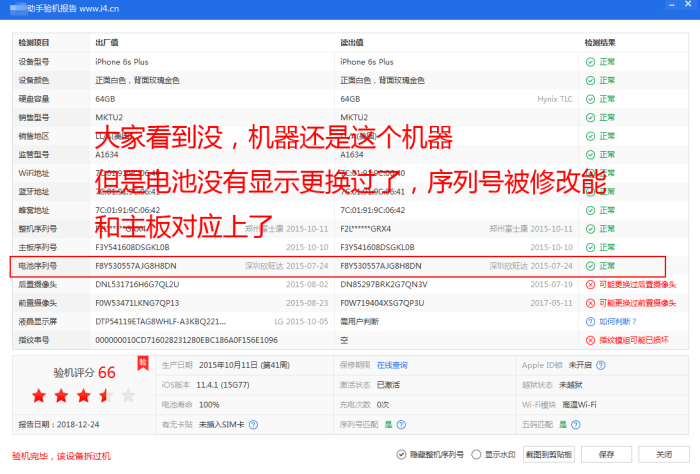The height and width of the screenshot is (474, 700).
Task: Select F0W53471LKNG7QP13 front camera serial
Action: [137, 303]
